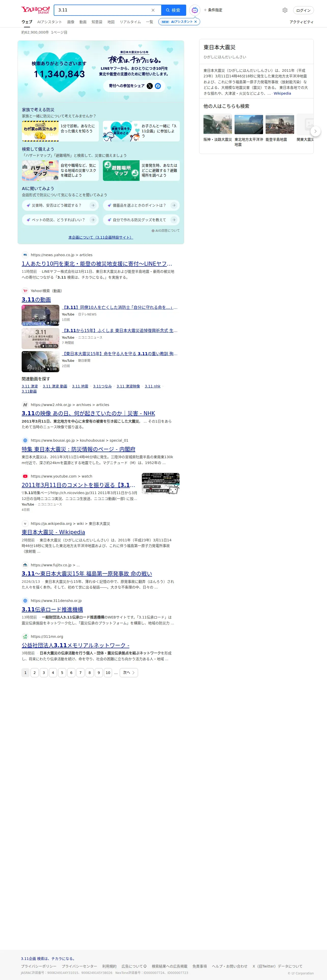Ask AI "備蓄品を選ぶときのポイントは？"
Viewport: 327px width, 980px height.
point(141,205)
